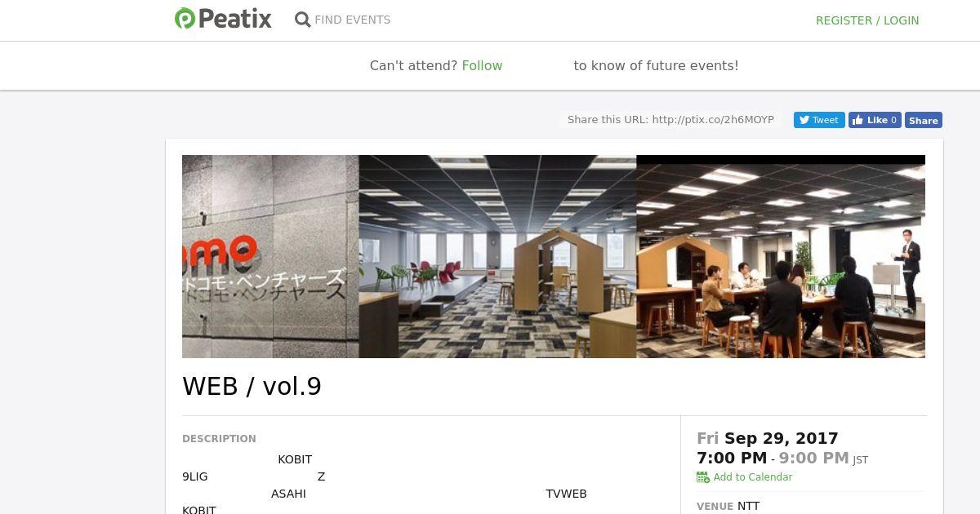Click the middle office interior photo

[x=497, y=256]
